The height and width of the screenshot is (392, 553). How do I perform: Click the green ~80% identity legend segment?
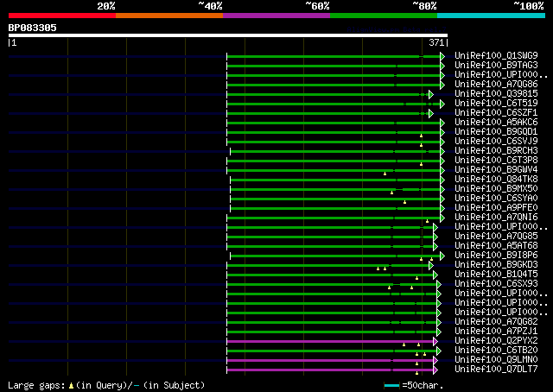[384, 16]
